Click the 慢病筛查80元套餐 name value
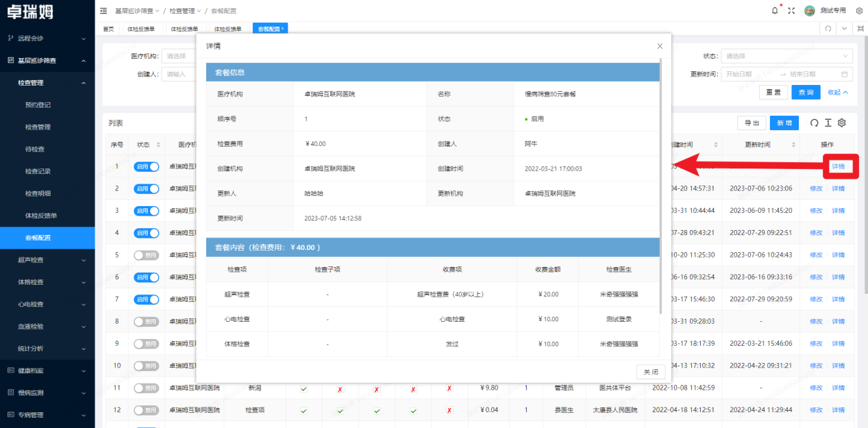Screen dimensions: 868x428 [550, 94]
